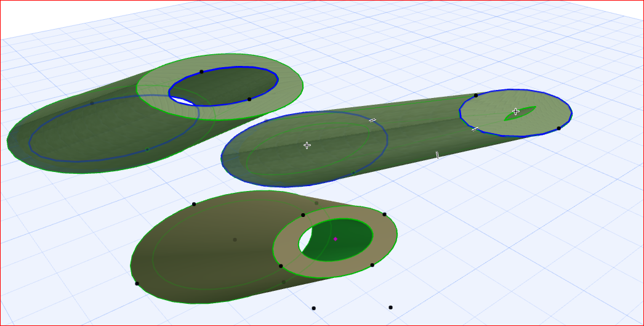
Task: Pick the top black node on the upper-left tube's blue ring
Action: coord(201,72)
